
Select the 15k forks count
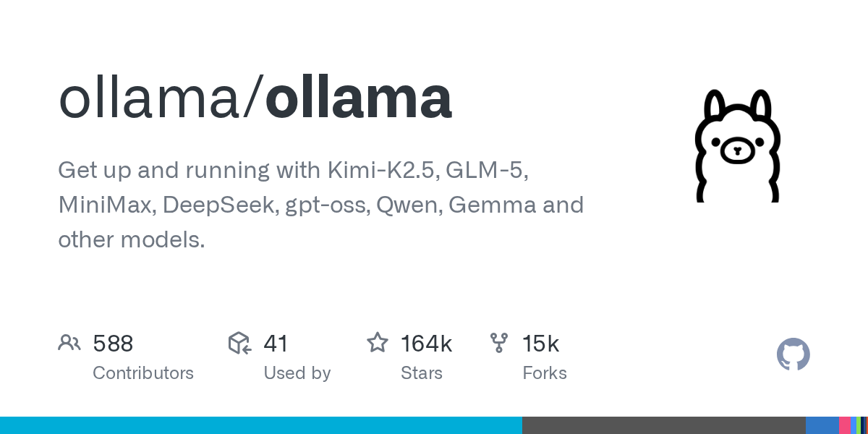point(540,344)
